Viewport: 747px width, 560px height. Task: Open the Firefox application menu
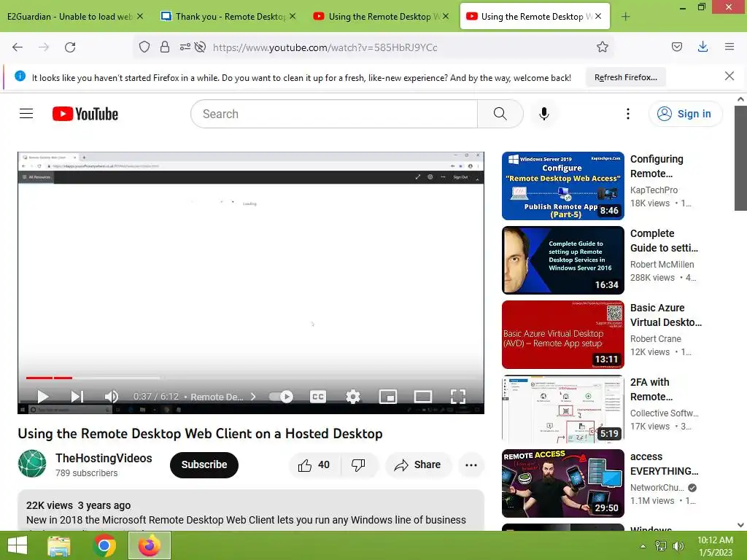[729, 47]
